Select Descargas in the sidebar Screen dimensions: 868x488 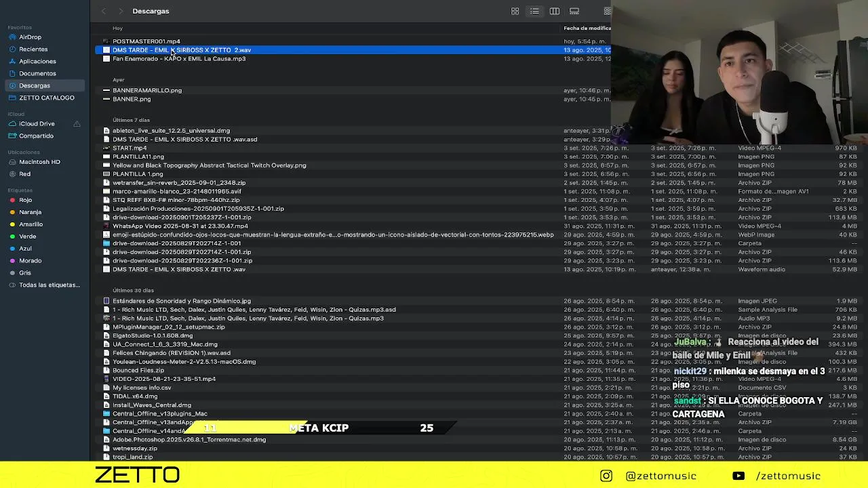(x=45, y=85)
